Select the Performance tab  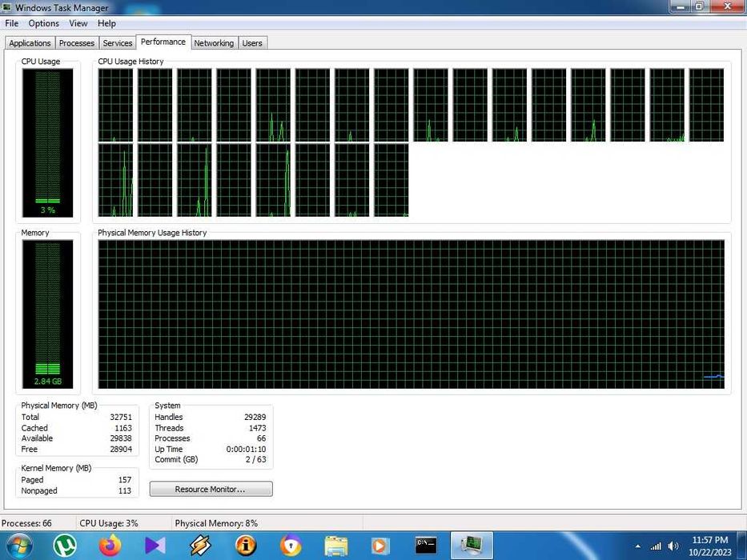point(163,42)
